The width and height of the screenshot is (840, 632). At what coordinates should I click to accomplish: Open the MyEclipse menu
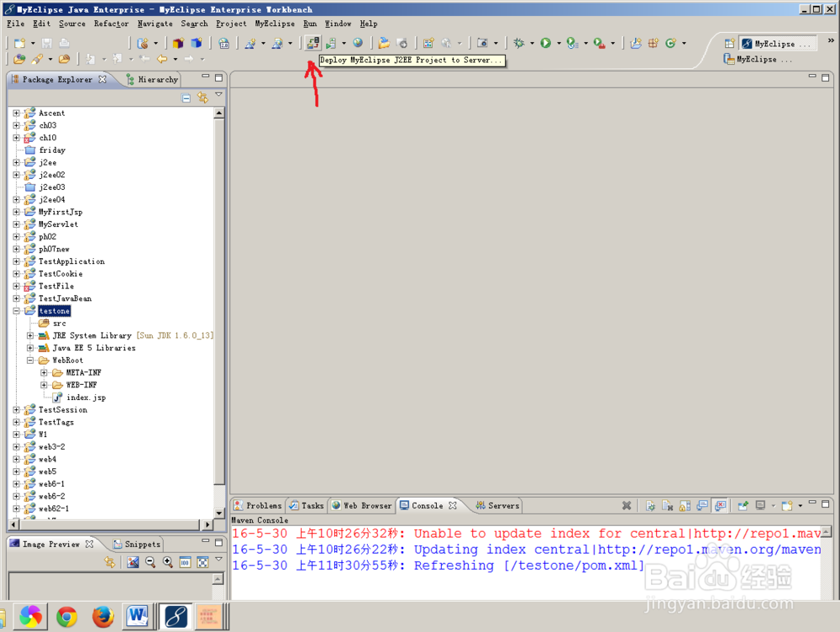tap(275, 24)
